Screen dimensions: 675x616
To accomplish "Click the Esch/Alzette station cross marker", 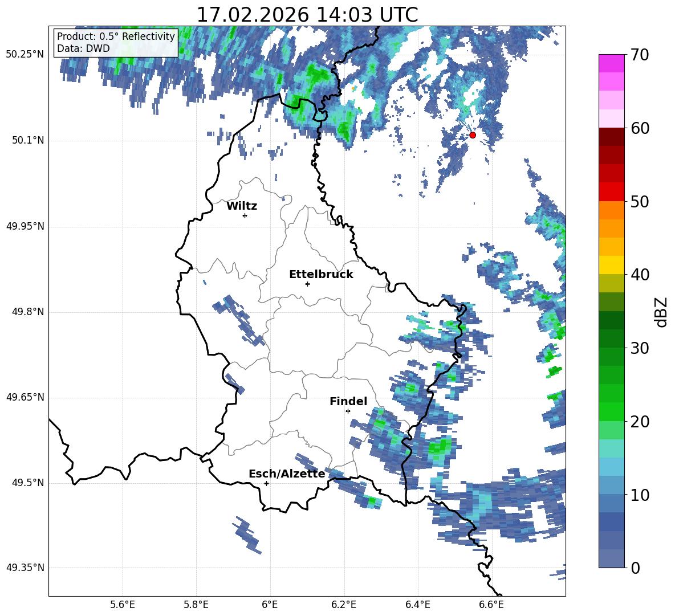I will pos(266,483).
